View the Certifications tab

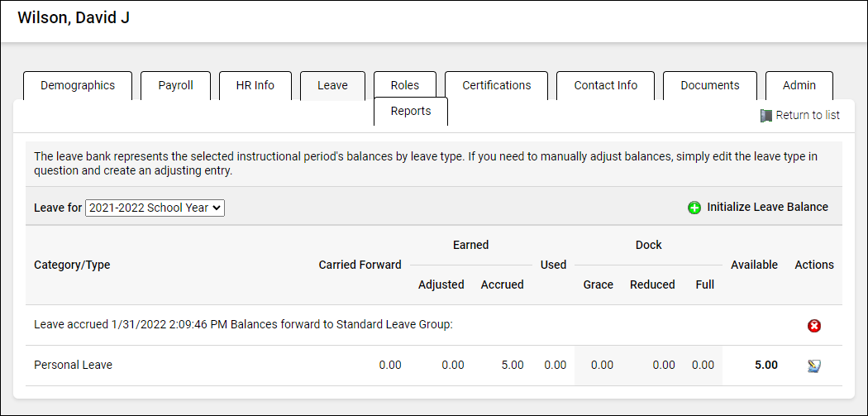coord(496,85)
